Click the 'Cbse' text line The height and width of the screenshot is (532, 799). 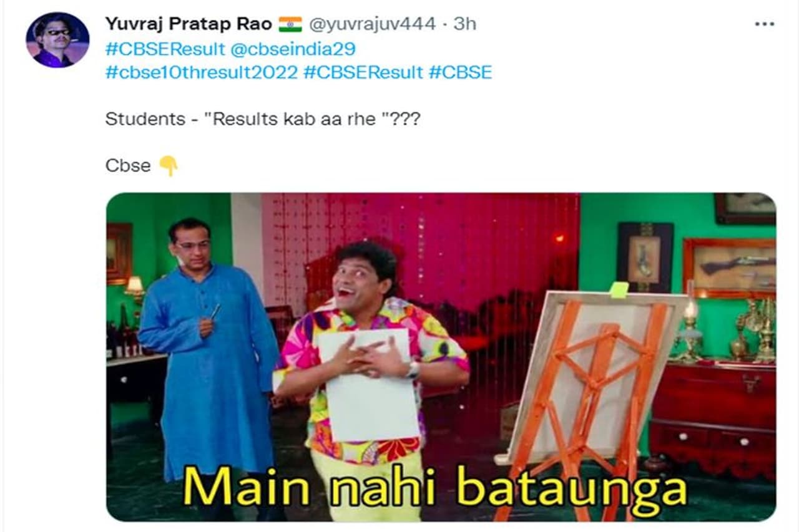[128, 166]
